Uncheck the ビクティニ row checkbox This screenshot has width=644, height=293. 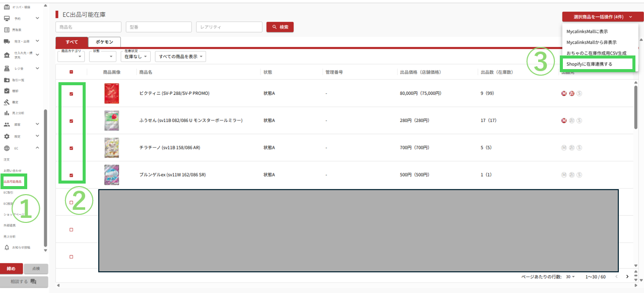tap(71, 94)
